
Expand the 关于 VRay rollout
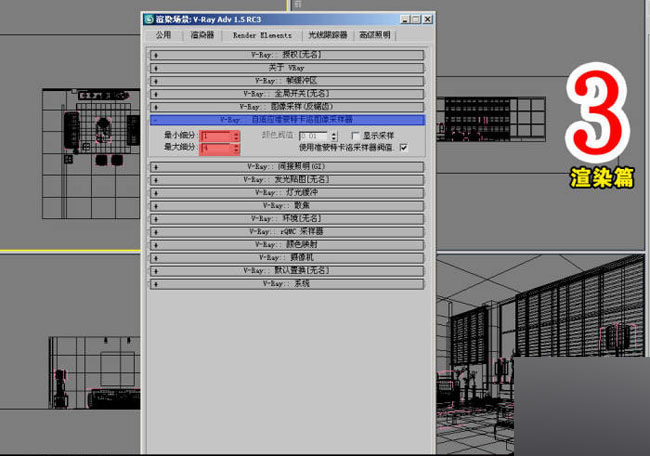click(287, 68)
